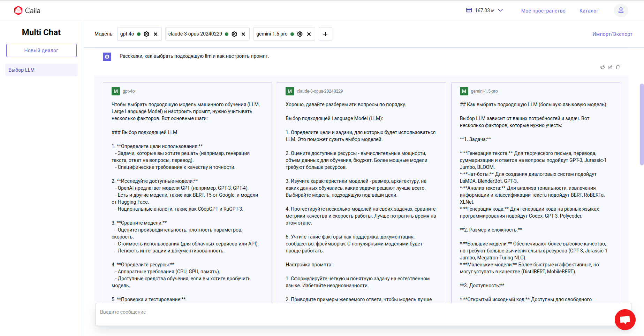The height and width of the screenshot is (336, 644).
Task: Open settings for the gpt-4o model
Action: pyautogui.click(x=146, y=34)
